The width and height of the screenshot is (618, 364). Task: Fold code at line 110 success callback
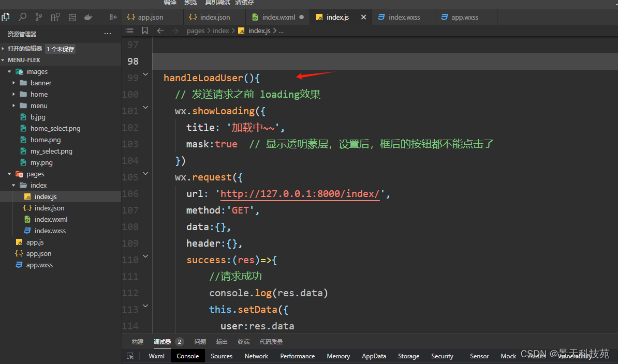pyautogui.click(x=145, y=256)
